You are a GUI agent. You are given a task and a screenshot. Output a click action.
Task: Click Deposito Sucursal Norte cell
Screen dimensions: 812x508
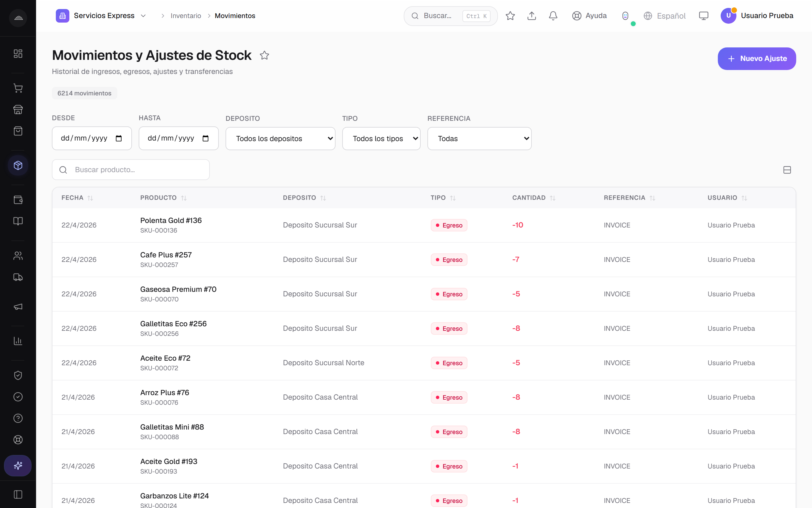[x=323, y=363]
